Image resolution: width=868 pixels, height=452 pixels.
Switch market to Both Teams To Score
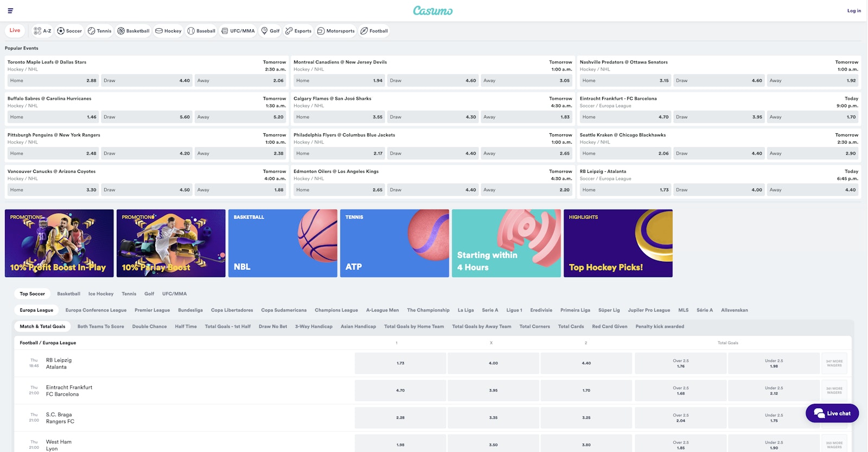click(x=100, y=326)
